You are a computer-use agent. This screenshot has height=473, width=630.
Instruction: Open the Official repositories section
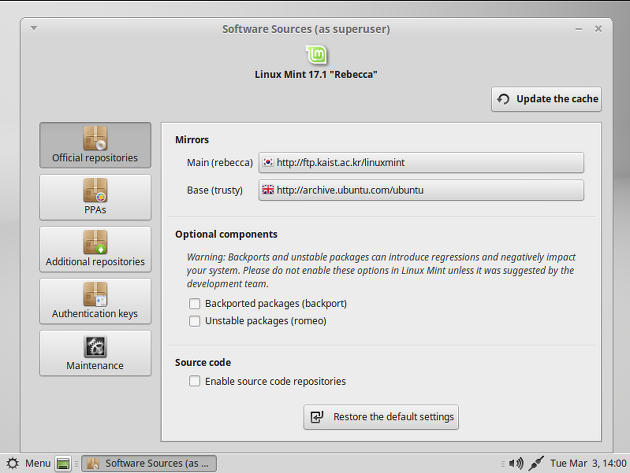pyautogui.click(x=95, y=145)
